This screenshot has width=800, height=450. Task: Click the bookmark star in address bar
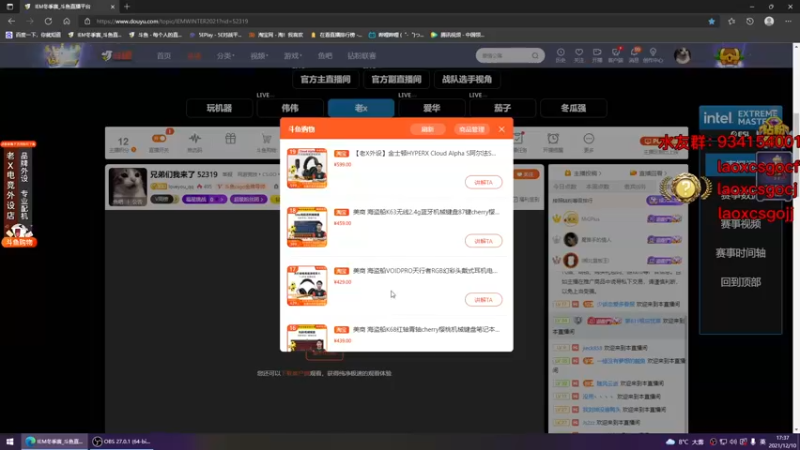click(x=711, y=21)
